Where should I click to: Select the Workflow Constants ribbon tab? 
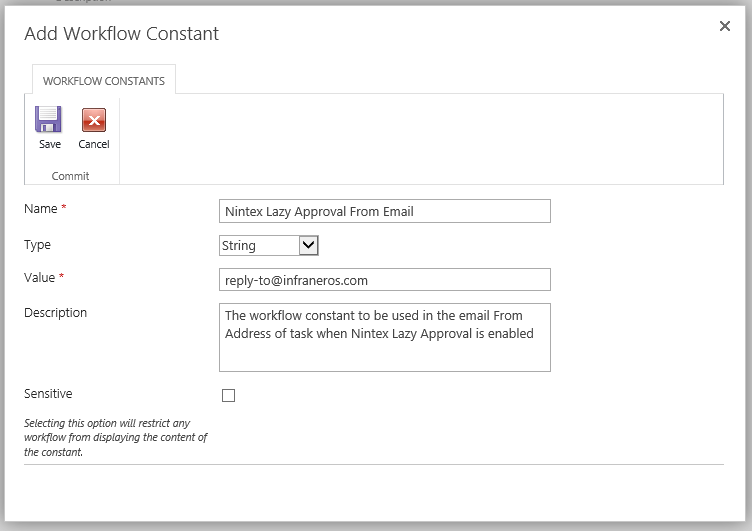[104, 81]
